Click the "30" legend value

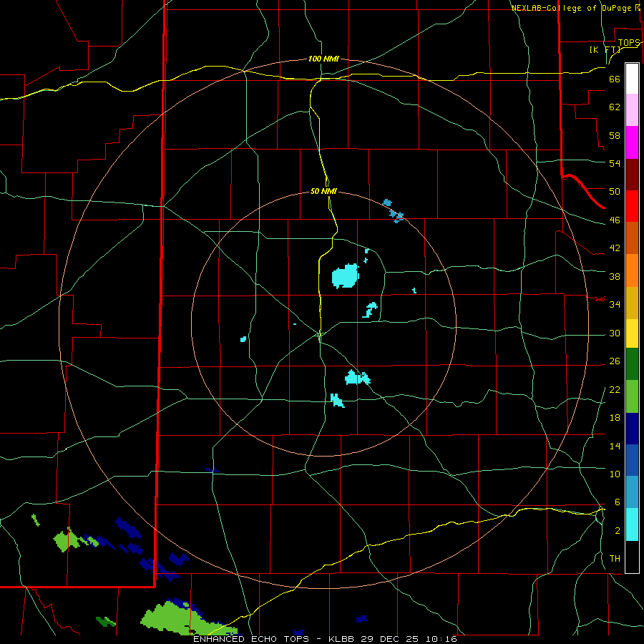[615, 333]
